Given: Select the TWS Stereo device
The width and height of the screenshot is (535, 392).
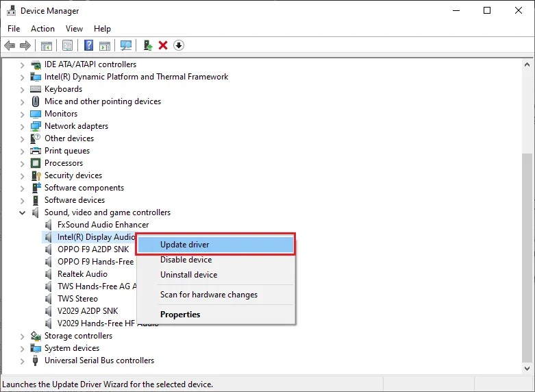Looking at the screenshot, I should [77, 298].
